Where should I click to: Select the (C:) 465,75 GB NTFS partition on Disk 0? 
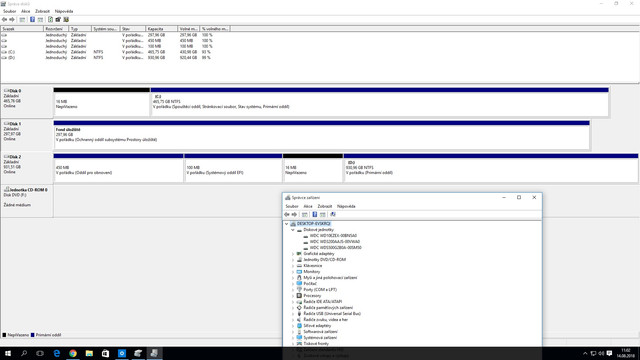(x=380, y=102)
